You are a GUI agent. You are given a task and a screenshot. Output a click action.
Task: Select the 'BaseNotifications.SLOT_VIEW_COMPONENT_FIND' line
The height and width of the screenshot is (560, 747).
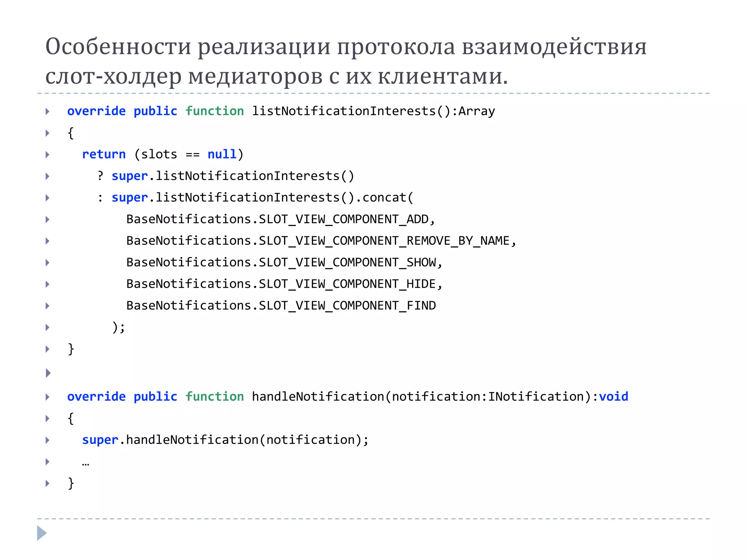pos(281,306)
